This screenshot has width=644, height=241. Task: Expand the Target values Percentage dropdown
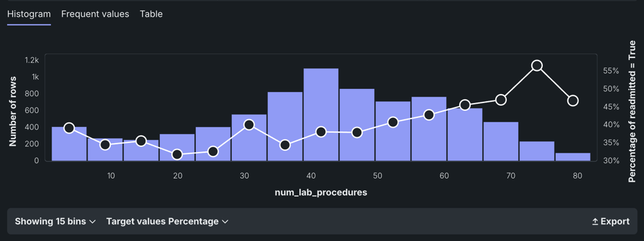click(x=167, y=221)
